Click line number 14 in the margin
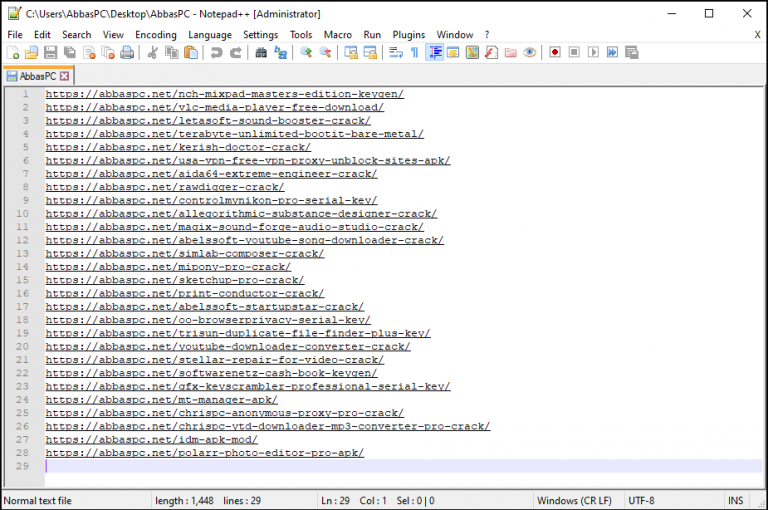768x510 pixels. (23, 267)
